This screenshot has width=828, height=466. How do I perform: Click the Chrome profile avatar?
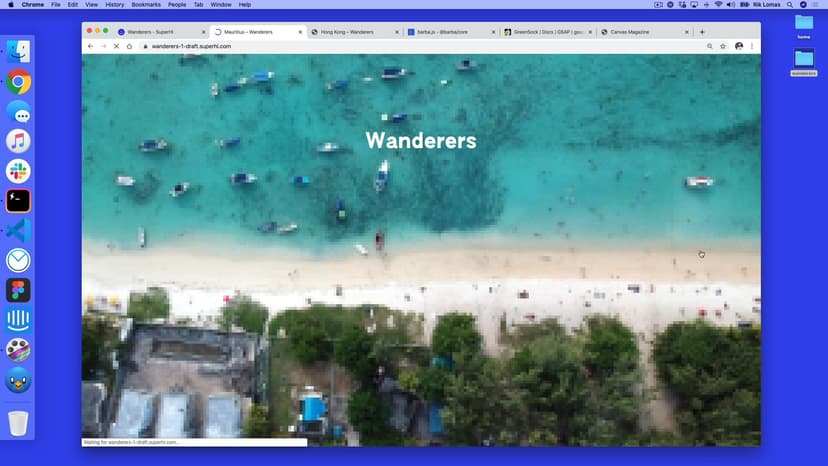[x=739, y=46]
